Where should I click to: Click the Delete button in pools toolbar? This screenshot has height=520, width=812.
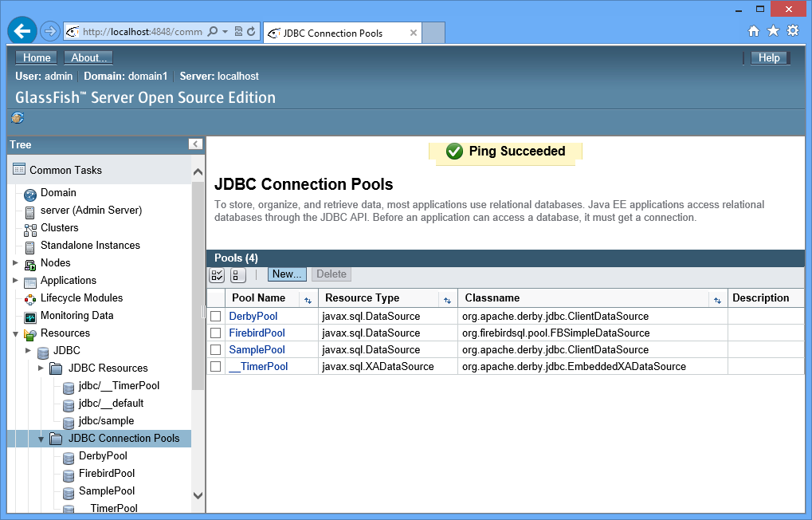pyautogui.click(x=331, y=274)
